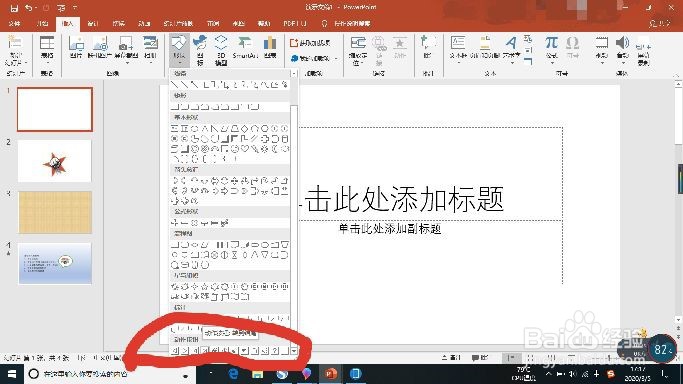The image size is (683, 384).
Task: Click the Icons (图标) bird icon
Action: tap(200, 43)
